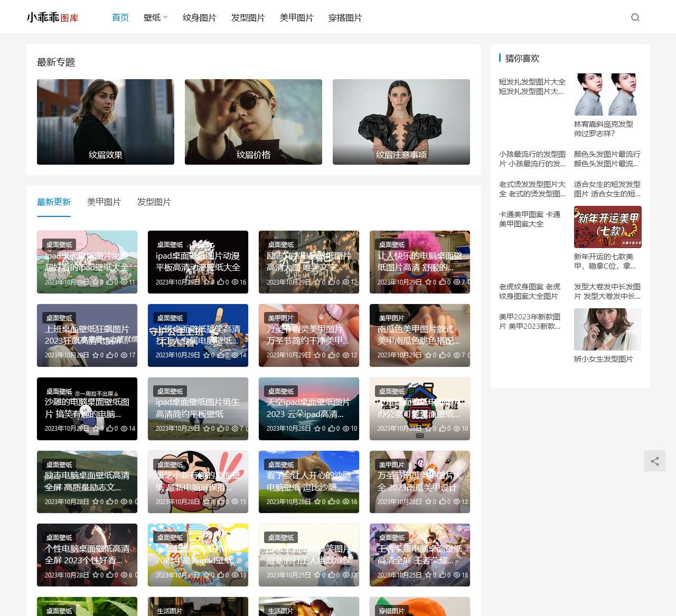Click the 小乖乖图库 site logo
Viewport: 676px width, 616px height.
coord(52,17)
